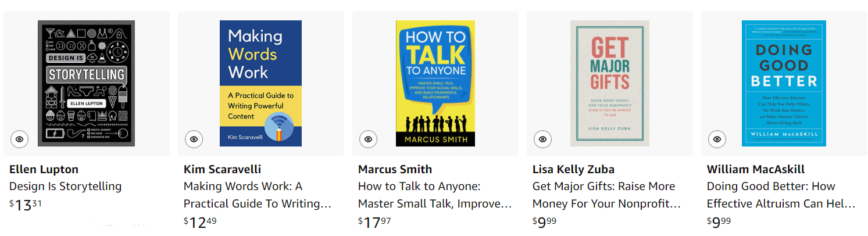This screenshot has width=868, height=236.
Task: Open author Lisa Kelly Zuba's link
Action: click(x=573, y=170)
